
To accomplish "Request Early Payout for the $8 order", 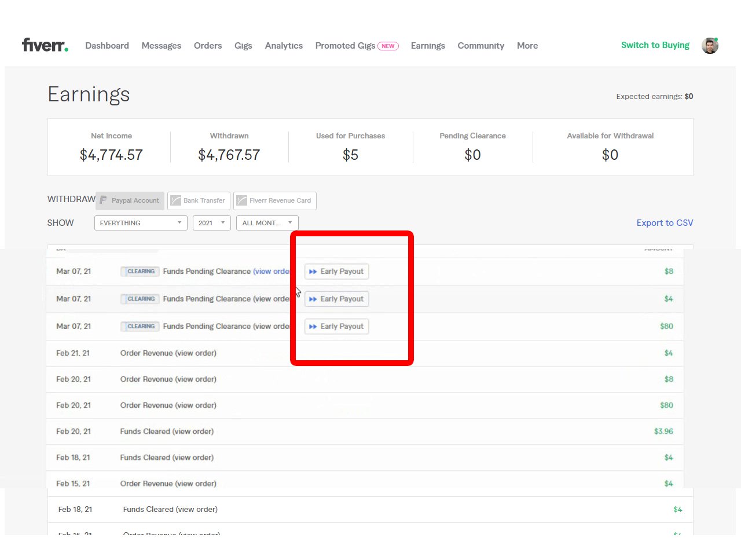I will click(337, 272).
